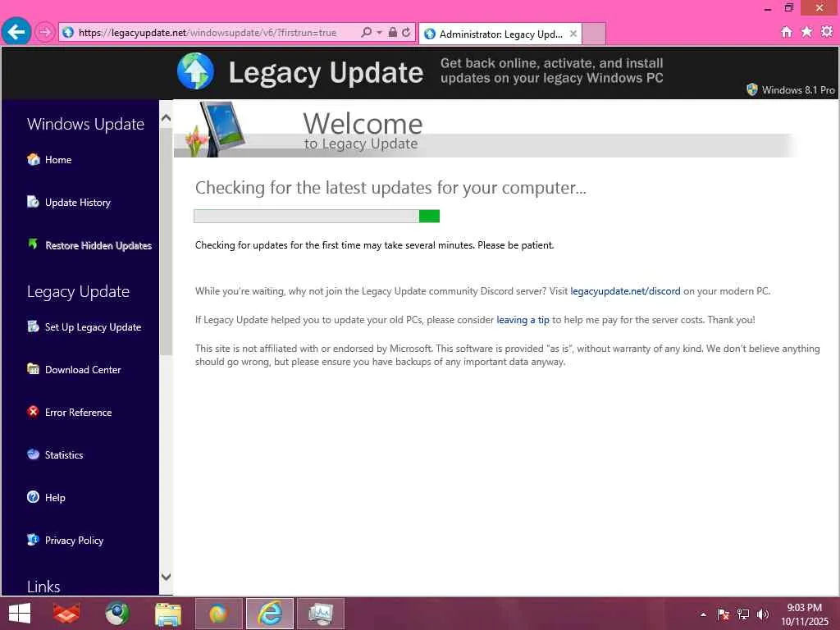Open Restore Hidden Updates link
The width and height of the screenshot is (840, 630).
(98, 245)
